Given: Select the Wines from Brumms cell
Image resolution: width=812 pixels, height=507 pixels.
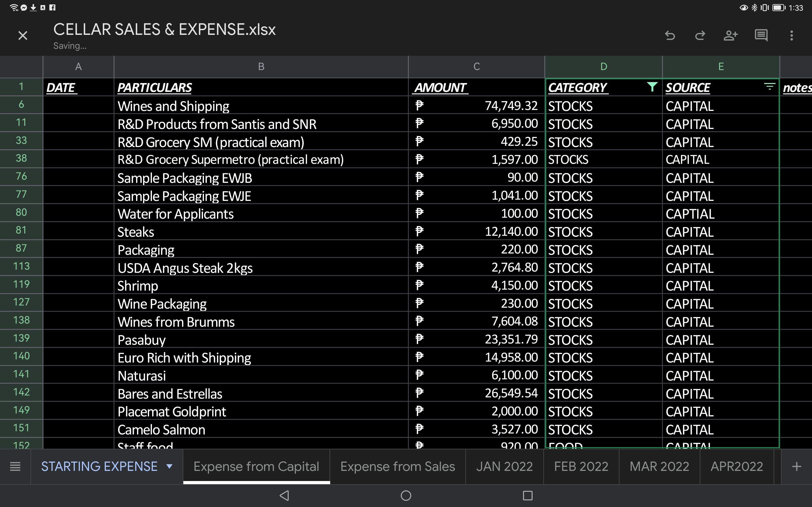Looking at the screenshot, I should click(260, 322).
